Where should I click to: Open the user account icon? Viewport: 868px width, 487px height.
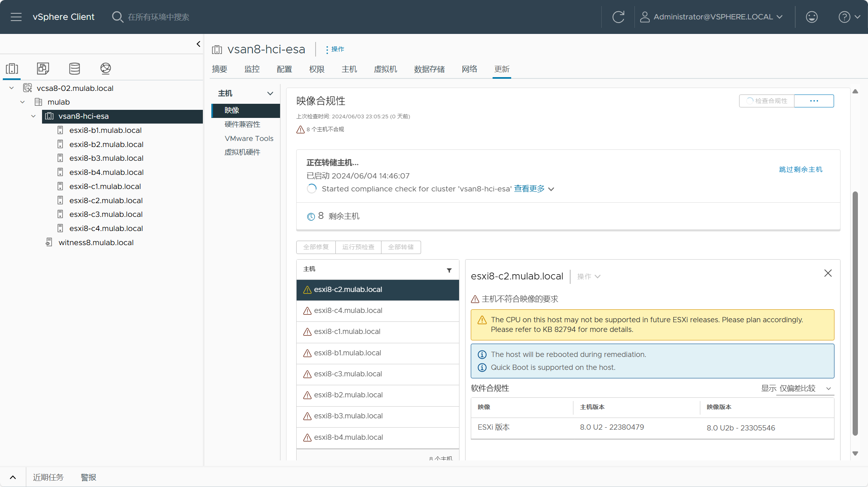click(645, 17)
